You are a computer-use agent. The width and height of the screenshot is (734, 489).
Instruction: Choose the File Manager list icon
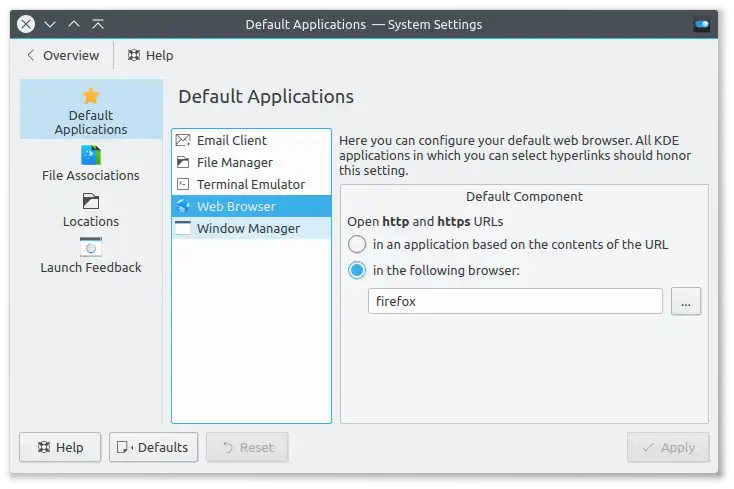pos(183,163)
